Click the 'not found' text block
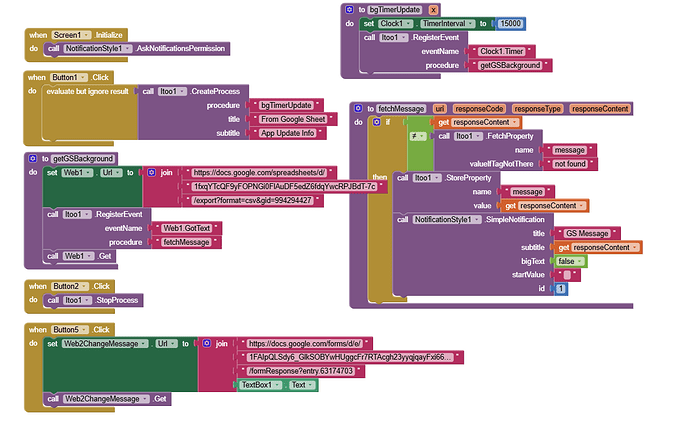Screen dimensions: 690x424 pos(568,163)
